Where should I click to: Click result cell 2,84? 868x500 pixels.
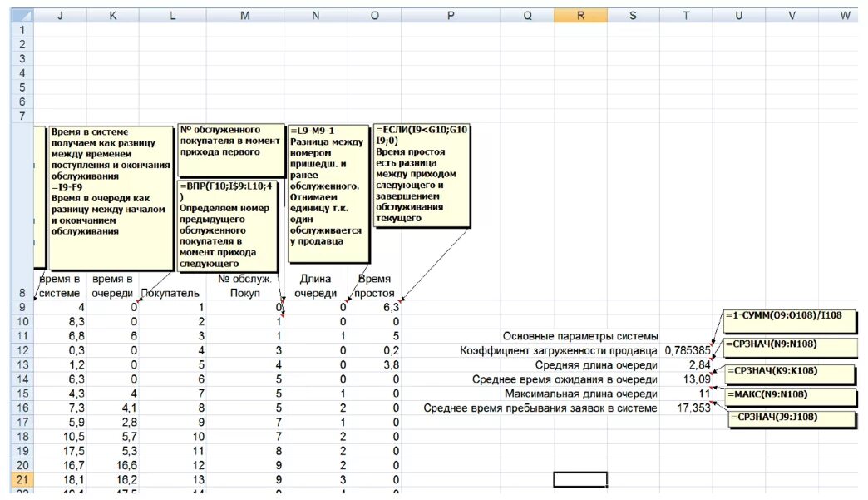686,365
